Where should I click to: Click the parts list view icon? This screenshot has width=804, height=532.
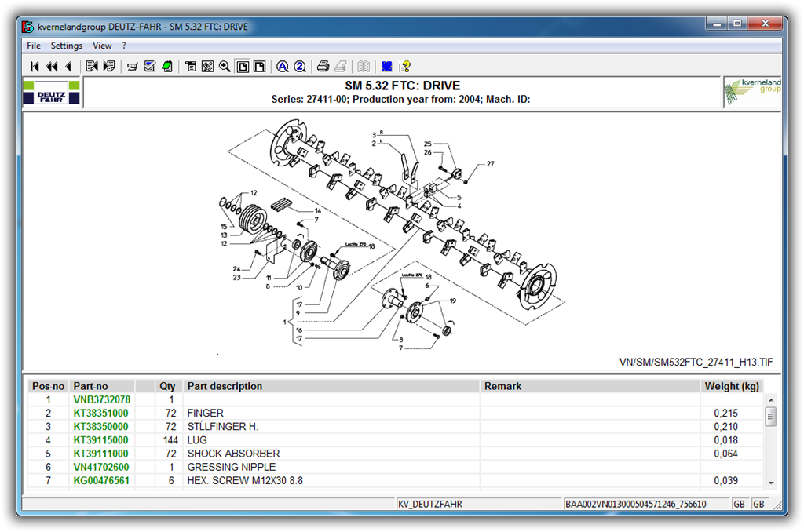[x=191, y=66]
